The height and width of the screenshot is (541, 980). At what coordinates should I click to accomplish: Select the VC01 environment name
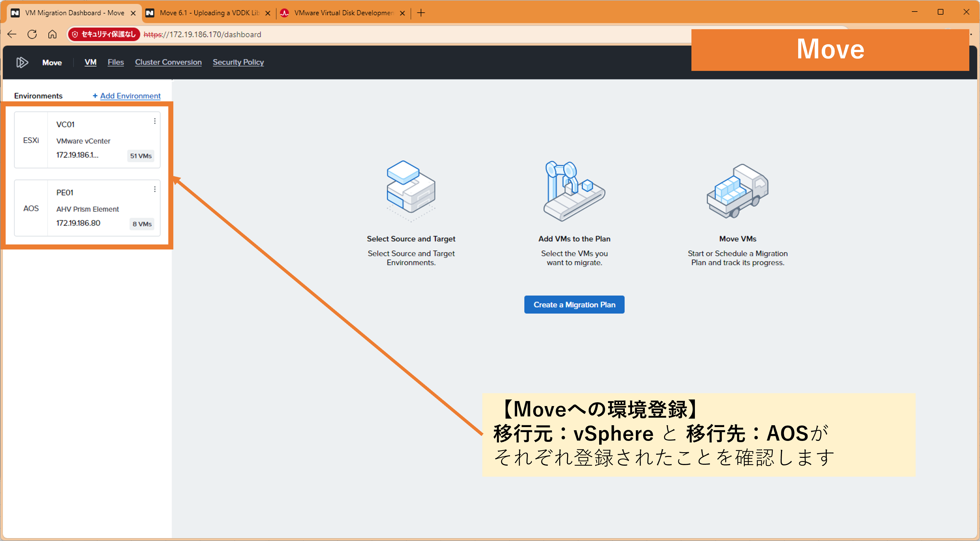65,124
